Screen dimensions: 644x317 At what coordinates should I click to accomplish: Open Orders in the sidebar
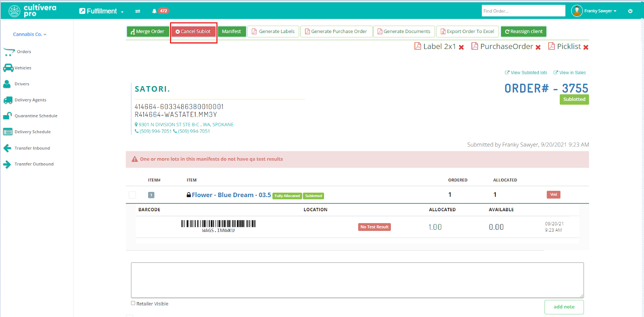click(24, 51)
